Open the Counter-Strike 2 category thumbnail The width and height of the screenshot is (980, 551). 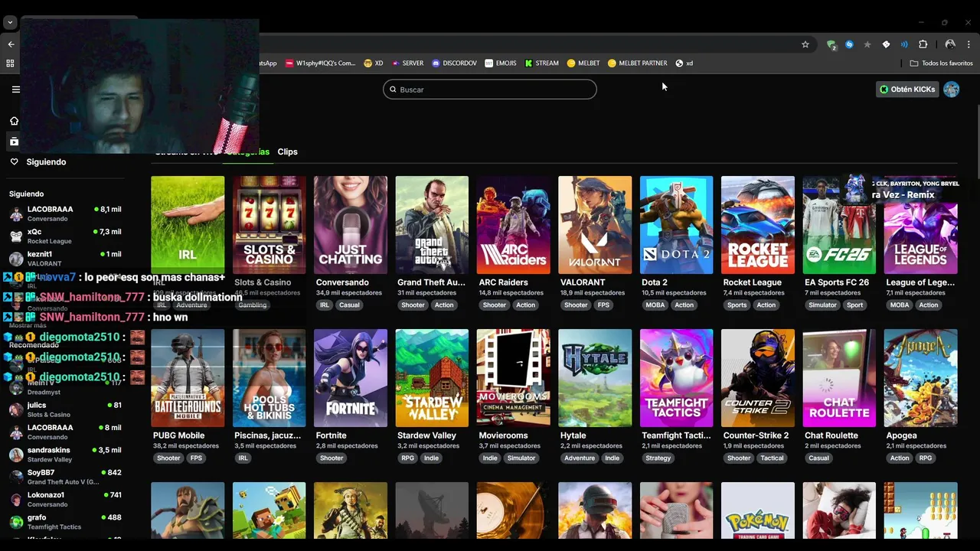tap(758, 378)
